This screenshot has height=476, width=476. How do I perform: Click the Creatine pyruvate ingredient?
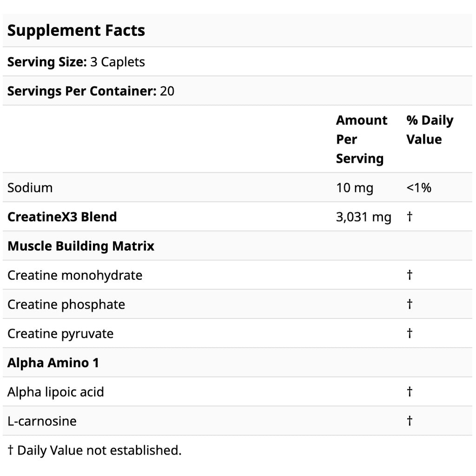click(60, 334)
